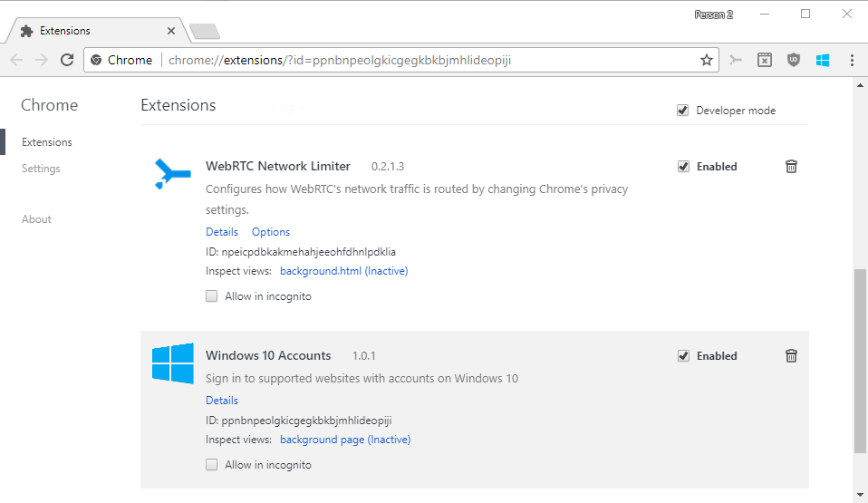This screenshot has width=868, height=503.
Task: Click the WebRTC Network Limiter title
Action: (278, 166)
